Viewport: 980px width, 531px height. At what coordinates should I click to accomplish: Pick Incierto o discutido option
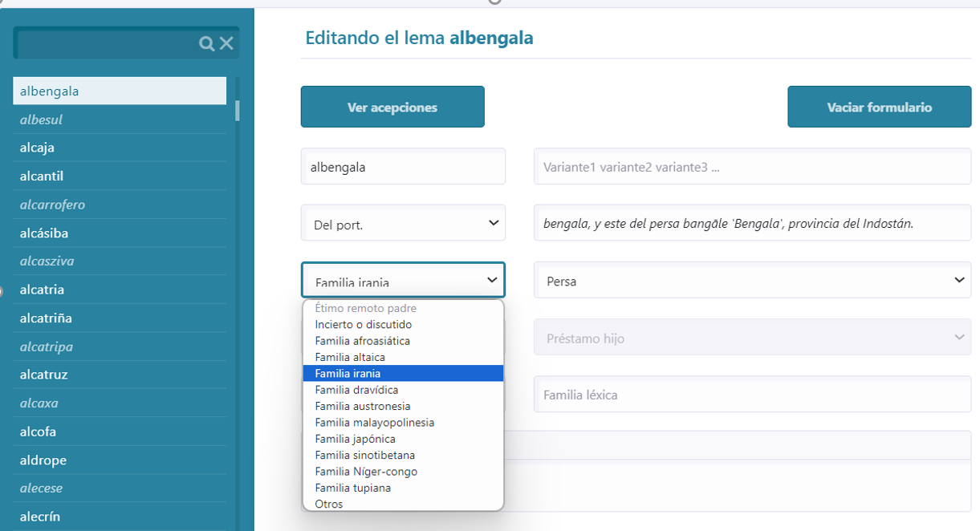pyautogui.click(x=363, y=325)
